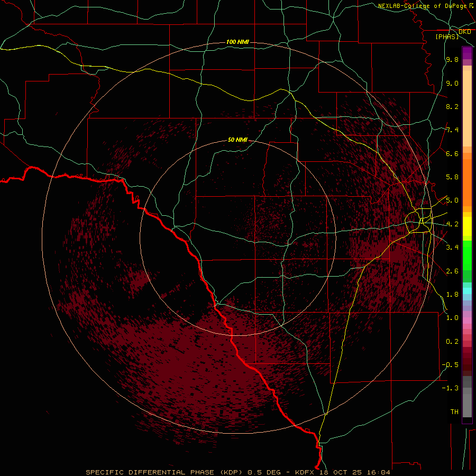The height and width of the screenshot is (476, 476).
Task: Click the 5.8 value on color scale
Action: (452, 177)
